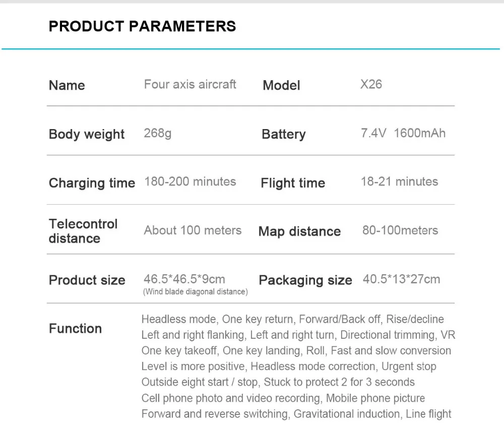Click the X26 model value

(371, 84)
